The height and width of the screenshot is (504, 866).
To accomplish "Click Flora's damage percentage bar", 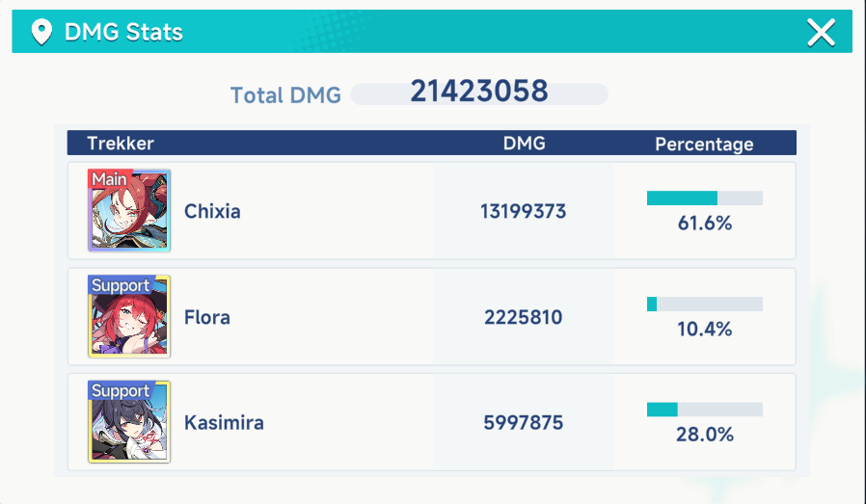I will click(x=704, y=304).
